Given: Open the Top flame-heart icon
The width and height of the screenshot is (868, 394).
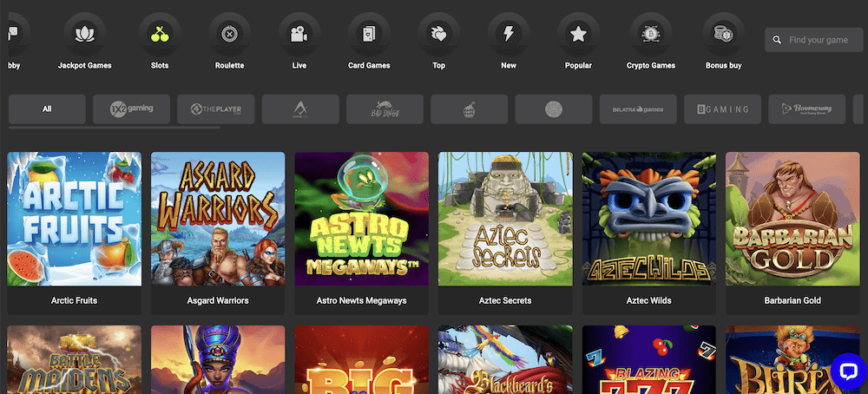Looking at the screenshot, I should [439, 34].
